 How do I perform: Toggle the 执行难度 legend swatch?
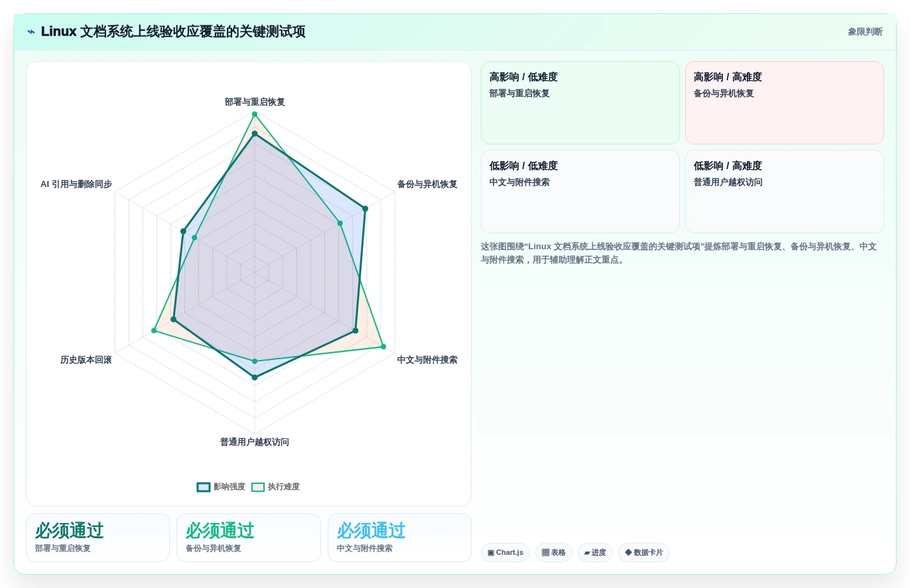(258, 487)
